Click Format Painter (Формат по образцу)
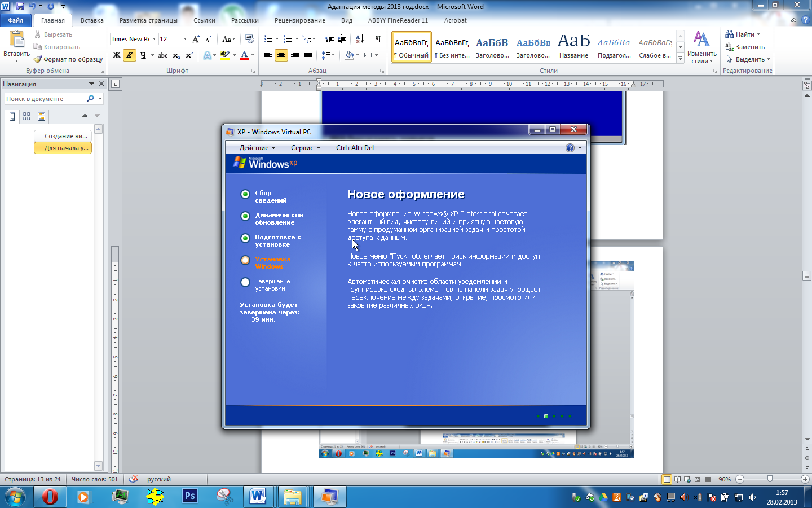 tap(68, 59)
